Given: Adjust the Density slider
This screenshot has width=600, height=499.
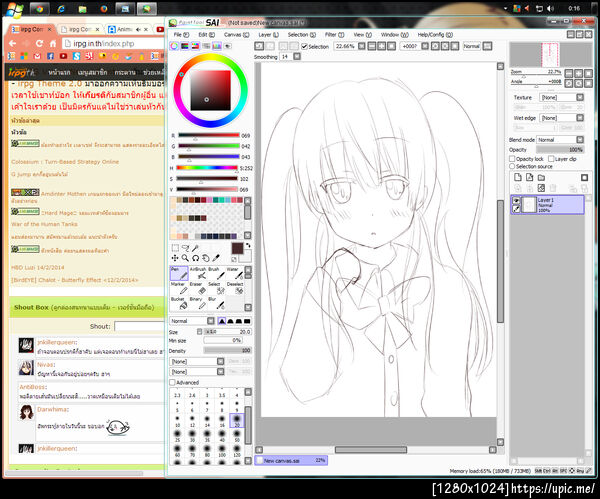Looking at the screenshot, I should click(227, 350).
